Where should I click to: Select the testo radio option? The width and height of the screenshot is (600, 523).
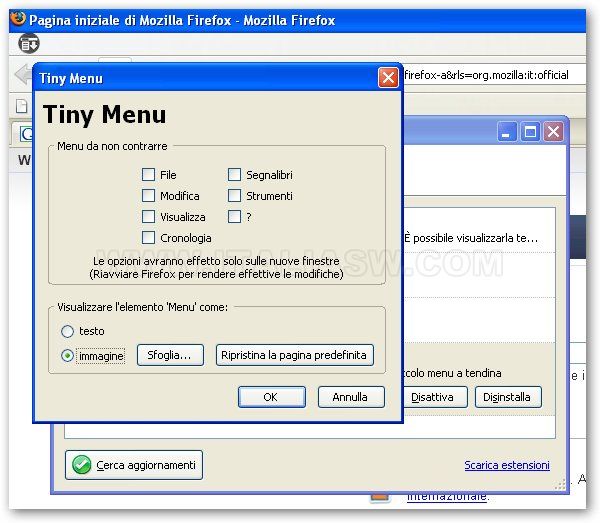pyautogui.click(x=67, y=331)
